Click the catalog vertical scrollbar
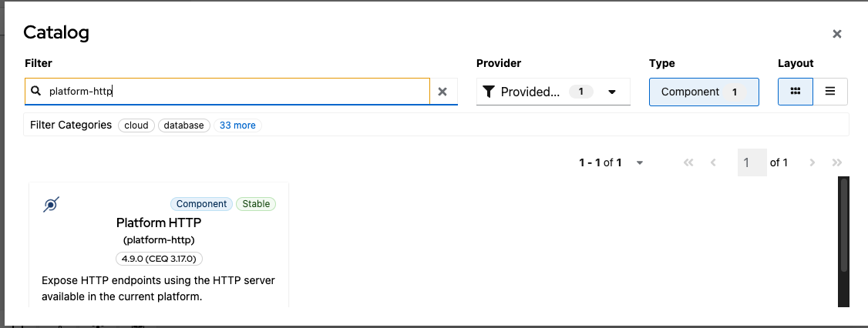Screen dimensions: 868x328 pos(844,223)
